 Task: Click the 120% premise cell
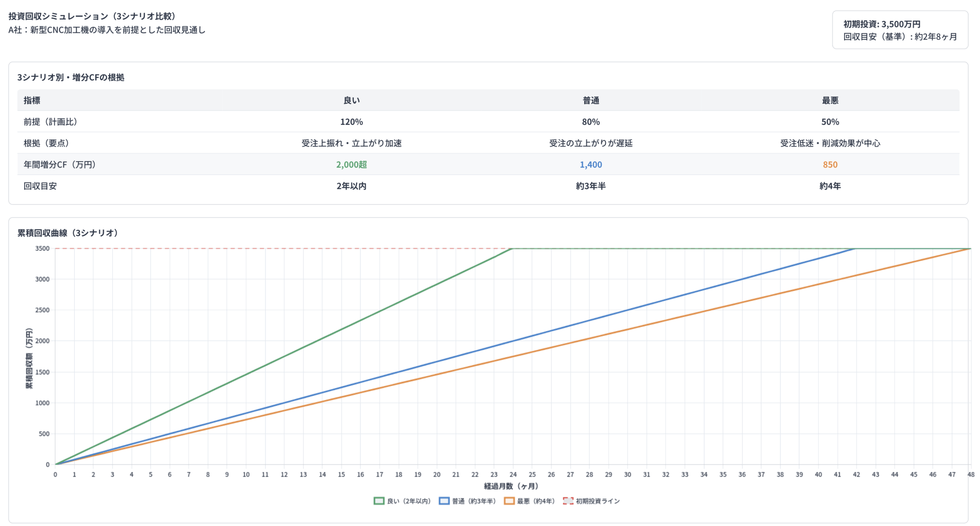(351, 122)
